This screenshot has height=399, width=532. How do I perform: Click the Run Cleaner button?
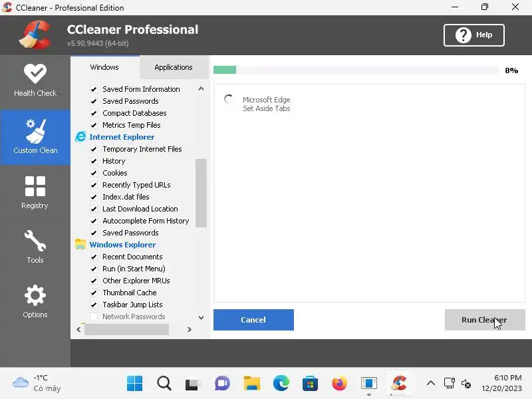pos(485,320)
